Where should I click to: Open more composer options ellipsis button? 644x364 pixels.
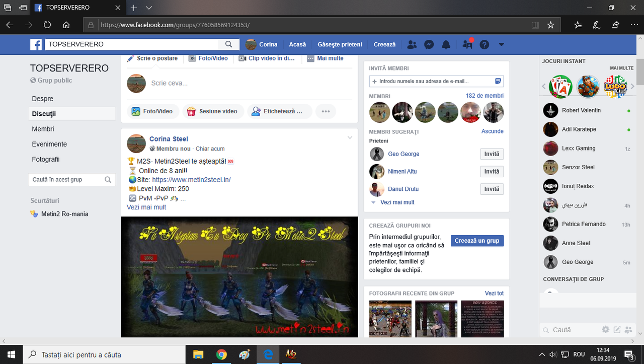326,111
